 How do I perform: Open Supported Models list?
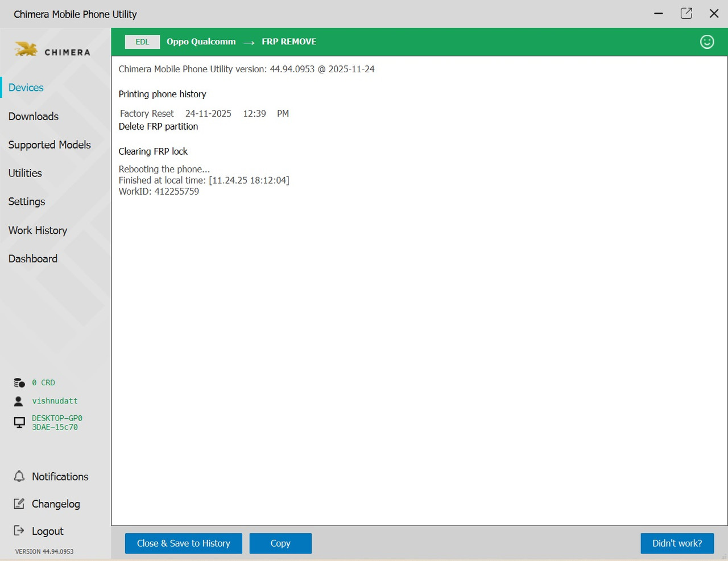click(x=49, y=145)
